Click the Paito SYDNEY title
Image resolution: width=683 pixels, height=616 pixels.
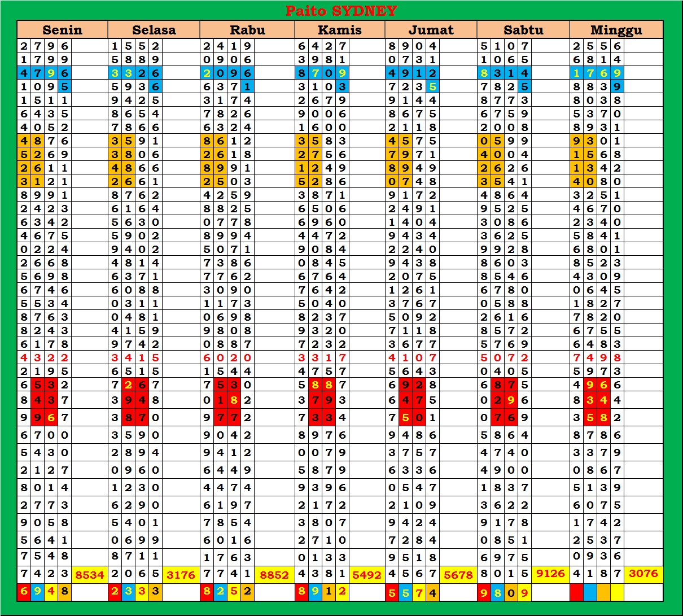coord(341,11)
